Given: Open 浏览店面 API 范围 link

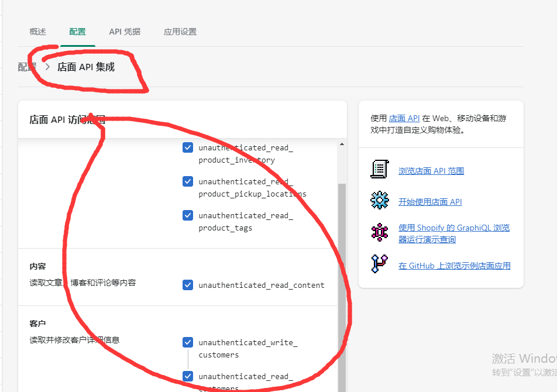Looking at the screenshot, I should [x=431, y=171].
